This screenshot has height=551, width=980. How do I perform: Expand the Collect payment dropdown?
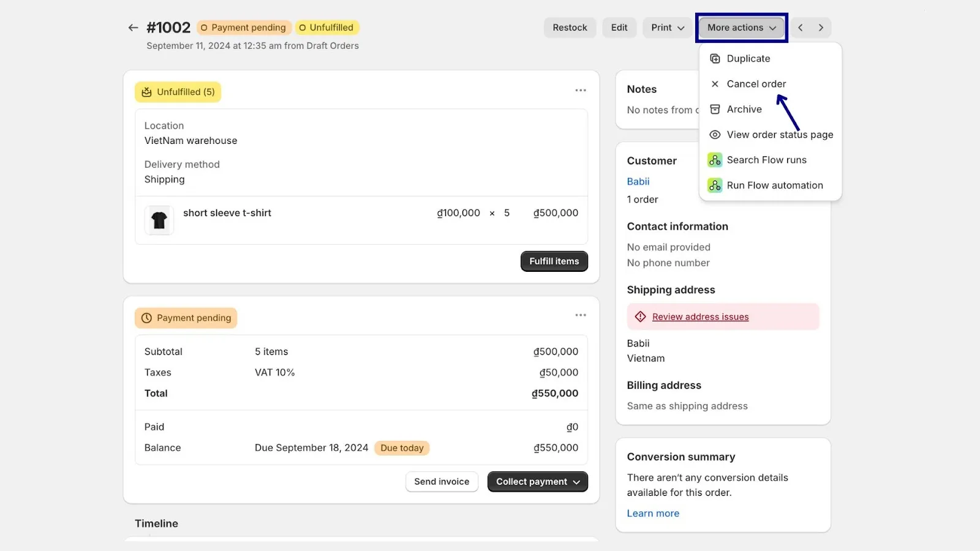click(x=538, y=482)
